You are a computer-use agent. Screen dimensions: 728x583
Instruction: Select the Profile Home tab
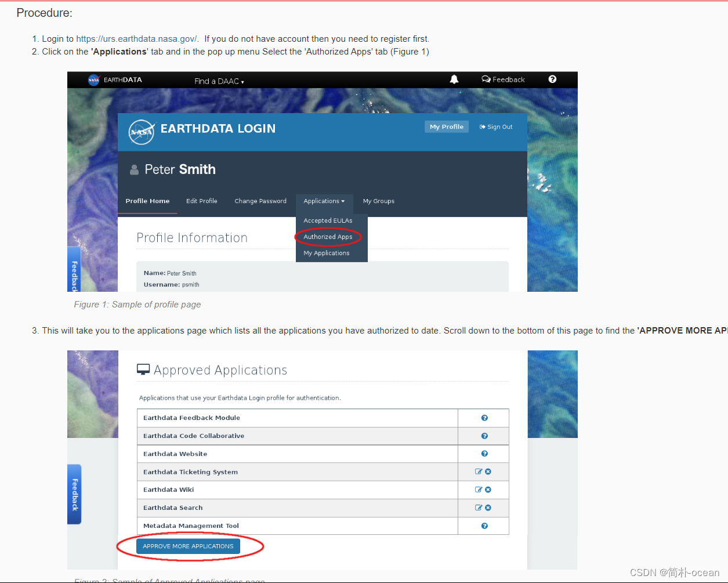point(147,201)
